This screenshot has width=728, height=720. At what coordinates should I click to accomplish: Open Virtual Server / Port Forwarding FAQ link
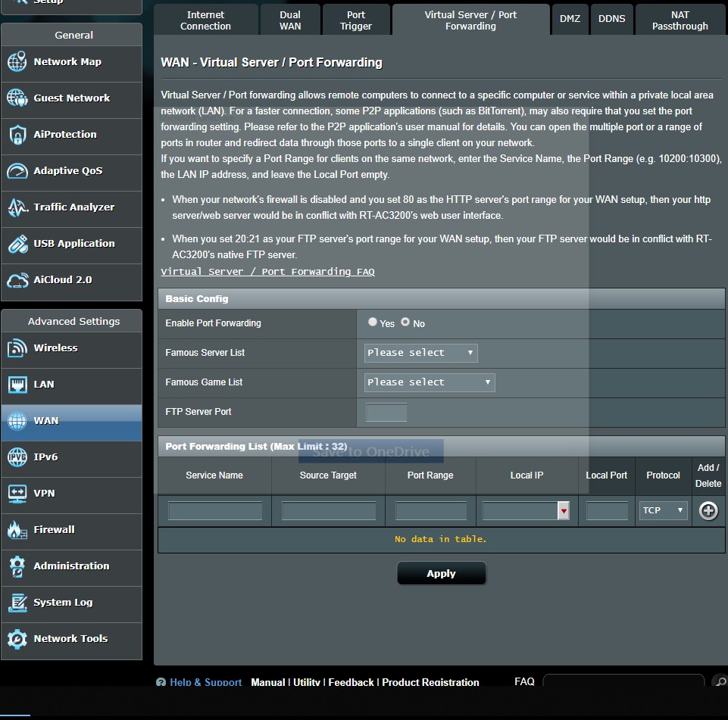(267, 272)
